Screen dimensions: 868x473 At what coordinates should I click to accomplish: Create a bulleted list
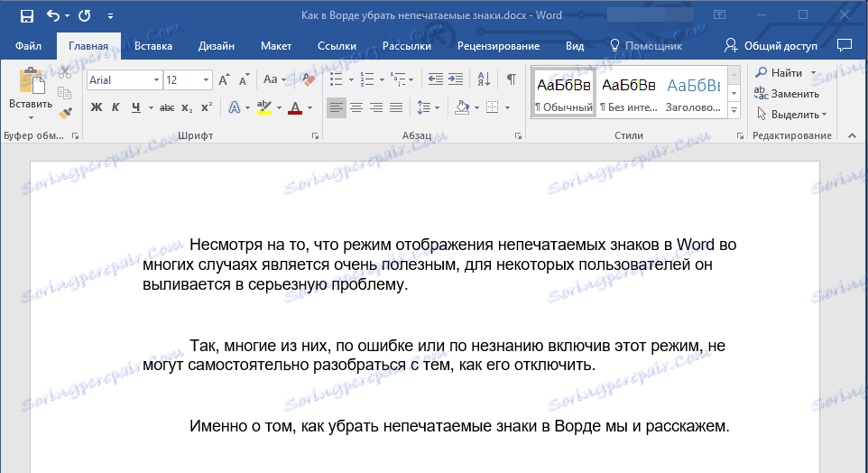336,79
